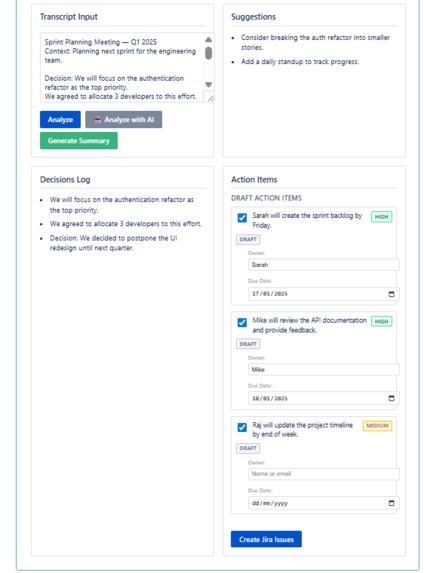Screen dimensions: 424x573
Task: Click the blue Analyze button
Action: click(60, 119)
